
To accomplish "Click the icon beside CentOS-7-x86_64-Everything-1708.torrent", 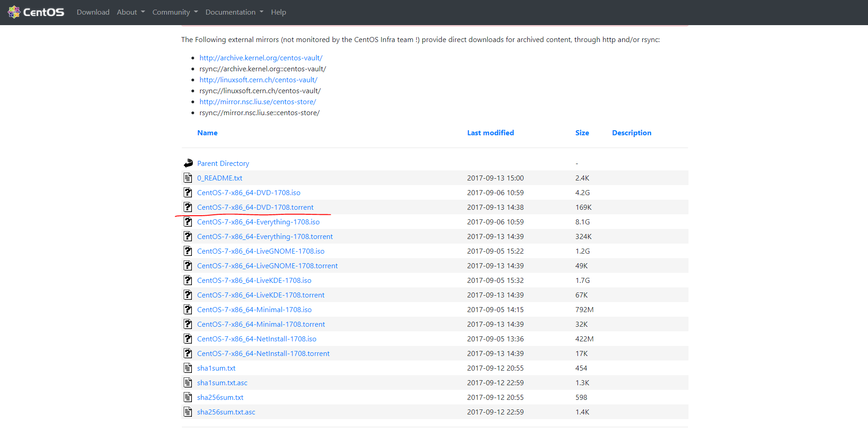I will pos(188,236).
